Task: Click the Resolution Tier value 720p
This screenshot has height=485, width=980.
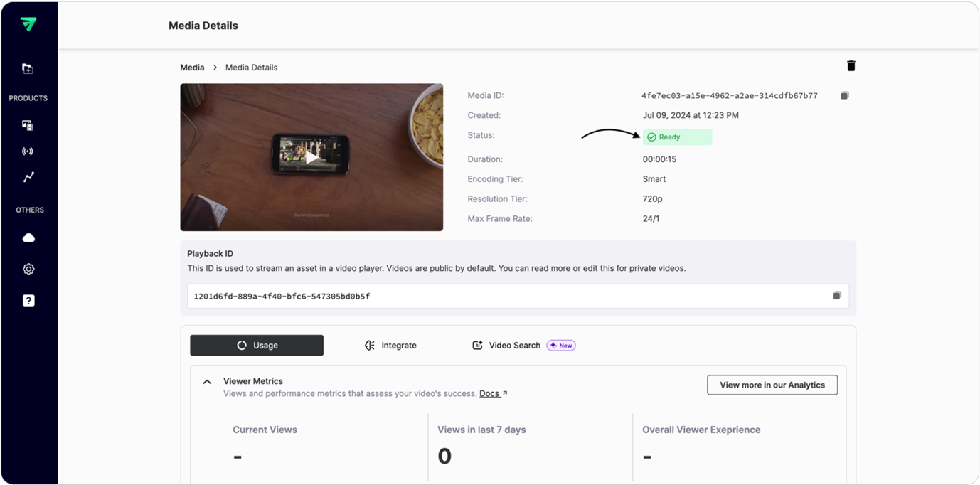Action: (653, 199)
